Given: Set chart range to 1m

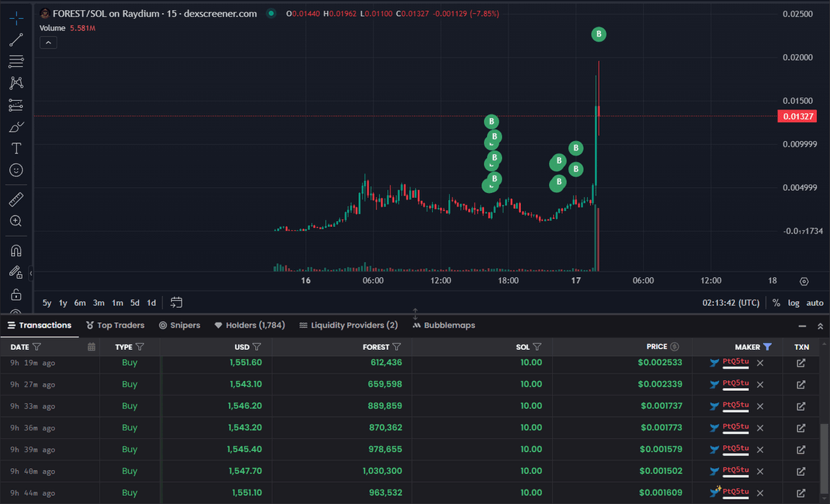Looking at the screenshot, I should pyautogui.click(x=117, y=303).
